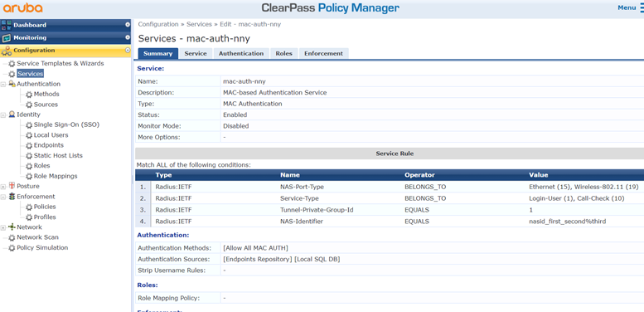Switch to the Summary tab

click(158, 54)
